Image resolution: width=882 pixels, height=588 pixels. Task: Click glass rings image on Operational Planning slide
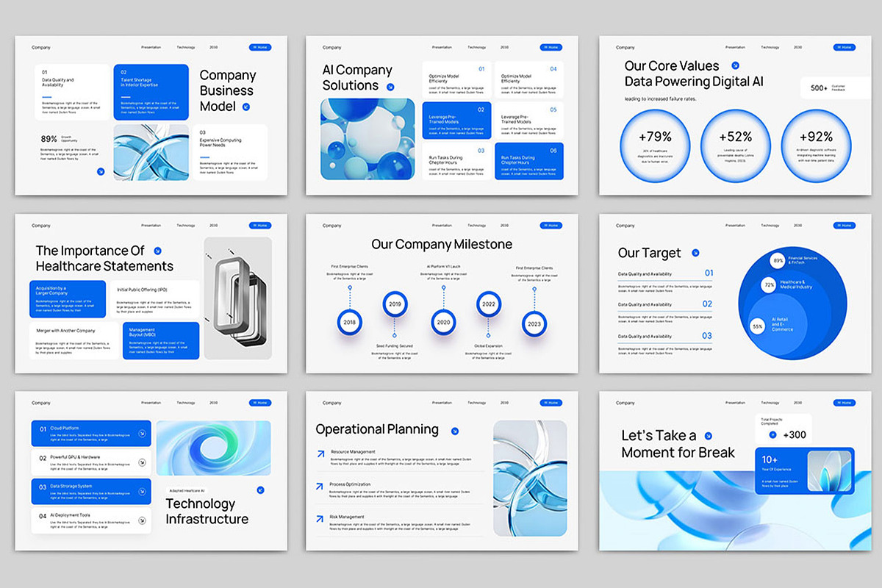click(530, 478)
